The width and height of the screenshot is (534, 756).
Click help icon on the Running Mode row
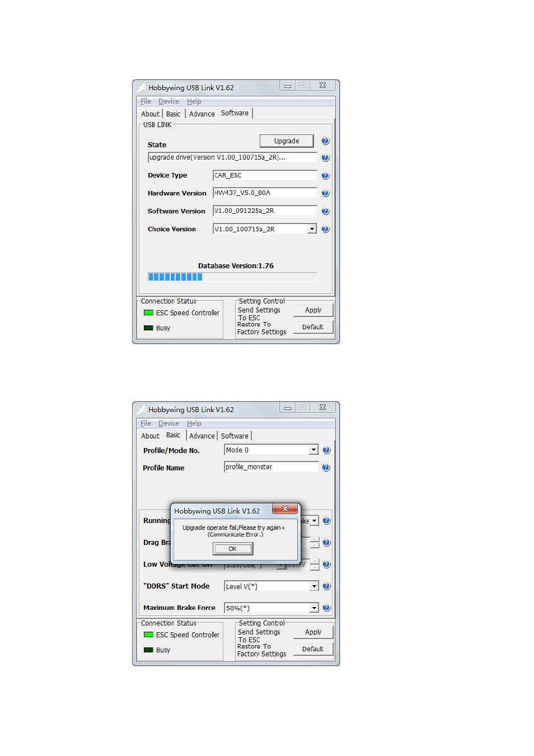[326, 521]
